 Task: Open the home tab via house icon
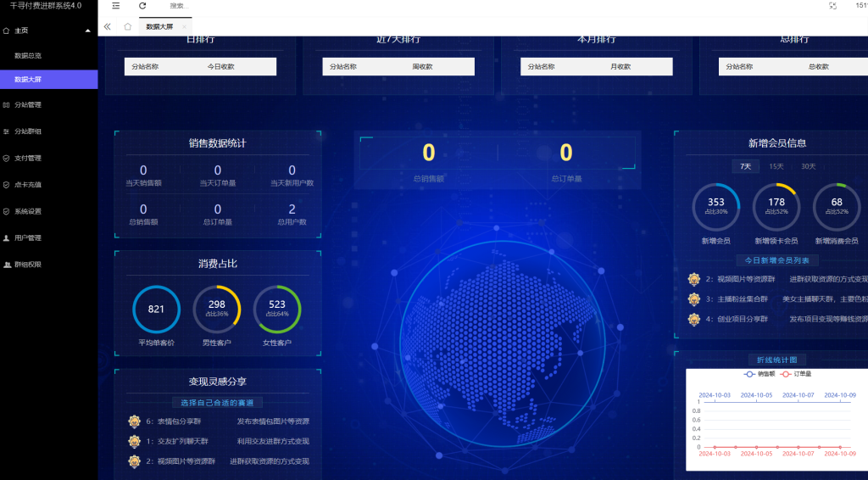[x=128, y=26]
